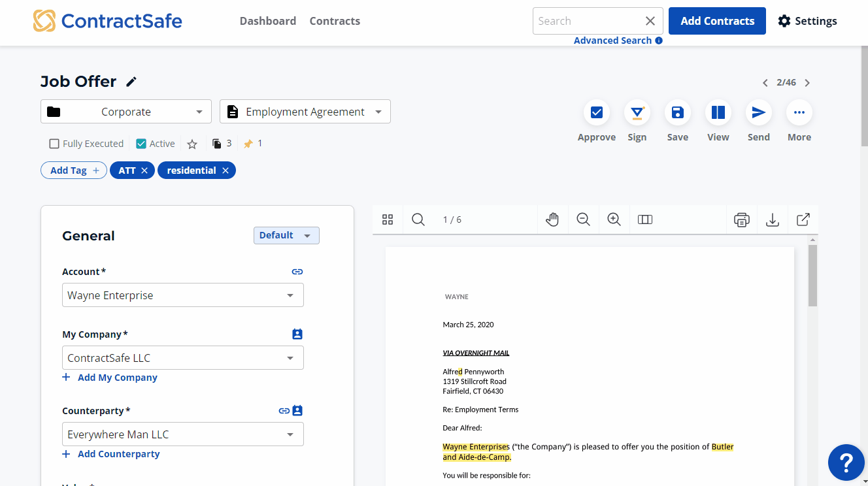Click the Add Contracts button
Screen dimensions: 868x486
click(717, 21)
